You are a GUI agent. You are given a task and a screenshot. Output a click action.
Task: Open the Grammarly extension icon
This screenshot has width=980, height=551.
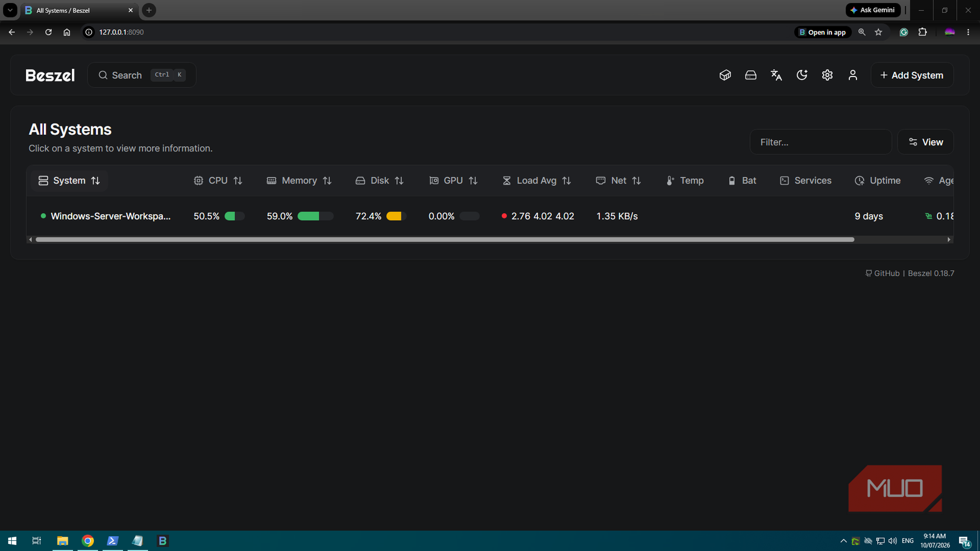coord(903,32)
